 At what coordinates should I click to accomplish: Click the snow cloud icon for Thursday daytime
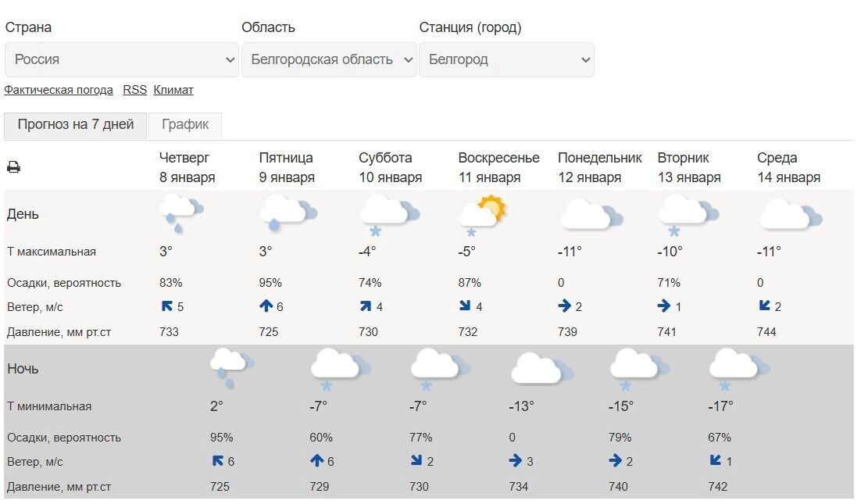coord(180,211)
